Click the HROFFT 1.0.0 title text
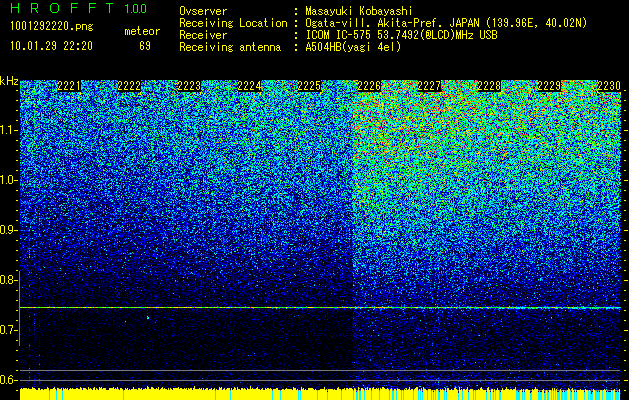 pos(79,8)
